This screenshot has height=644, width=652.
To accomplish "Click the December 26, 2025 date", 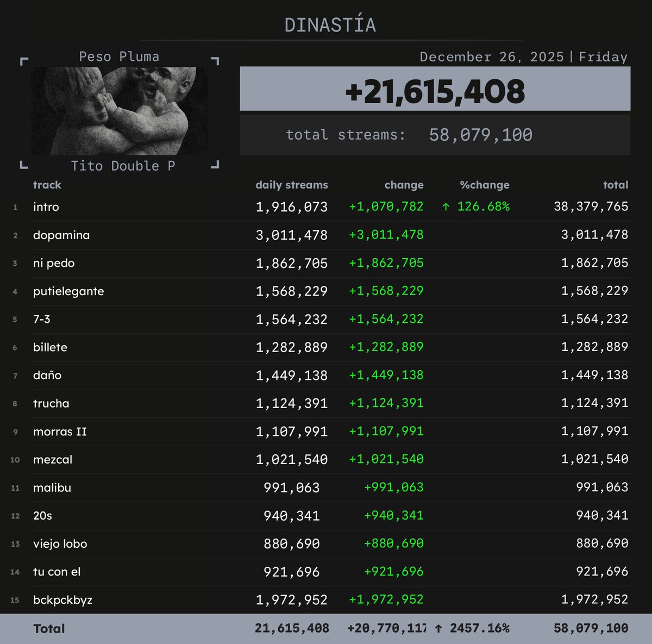I will (492, 57).
